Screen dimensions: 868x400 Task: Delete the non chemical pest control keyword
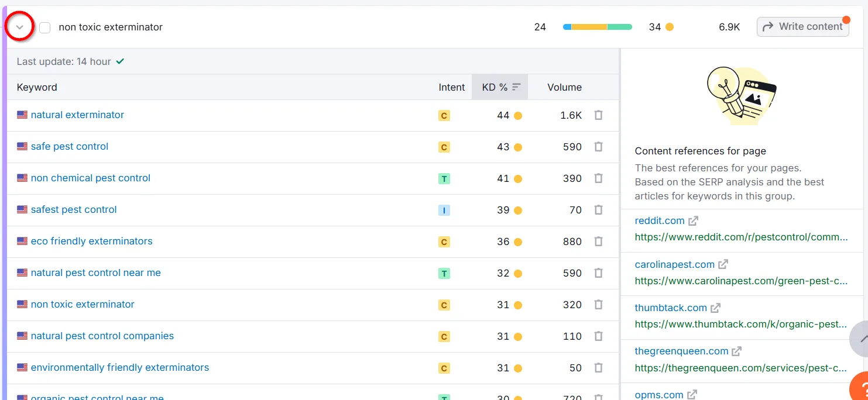pyautogui.click(x=598, y=178)
